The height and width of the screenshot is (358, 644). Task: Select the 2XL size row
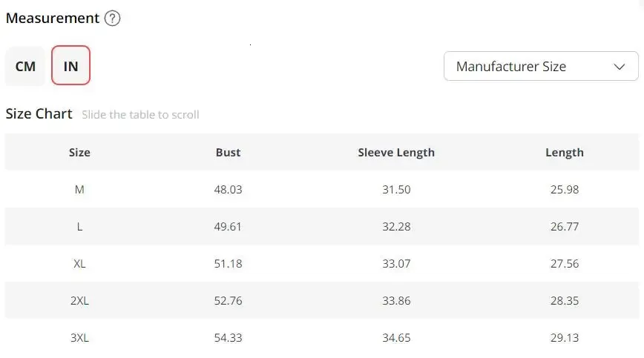79,301
